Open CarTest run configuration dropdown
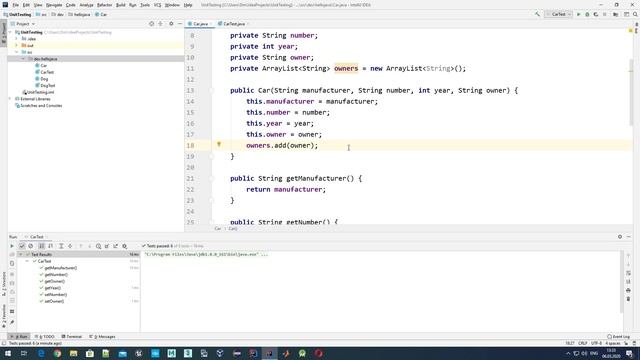640x360 pixels. pyautogui.click(x=558, y=14)
